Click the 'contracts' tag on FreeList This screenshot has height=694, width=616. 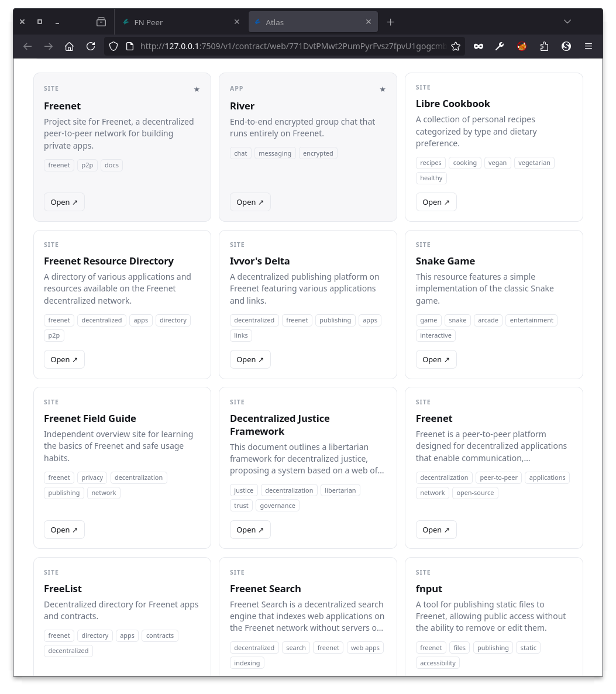160,636
